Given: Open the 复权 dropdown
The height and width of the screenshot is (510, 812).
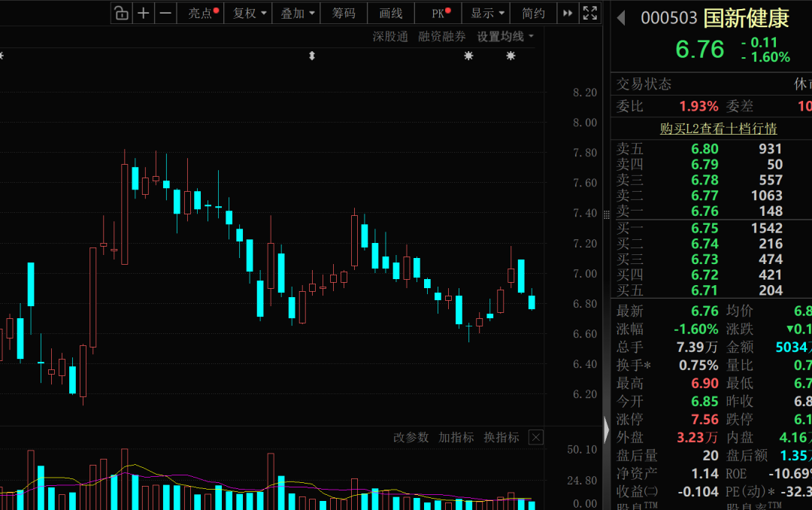Looking at the screenshot, I should tap(249, 13).
